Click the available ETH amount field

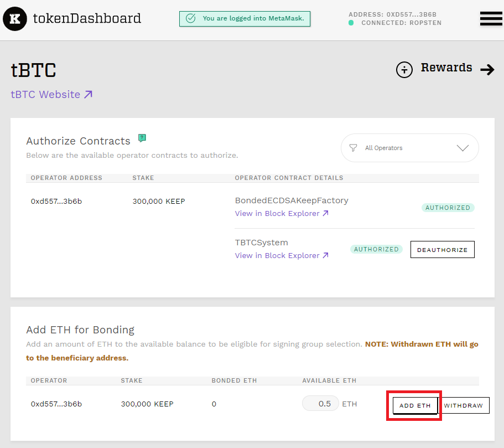[320, 404]
